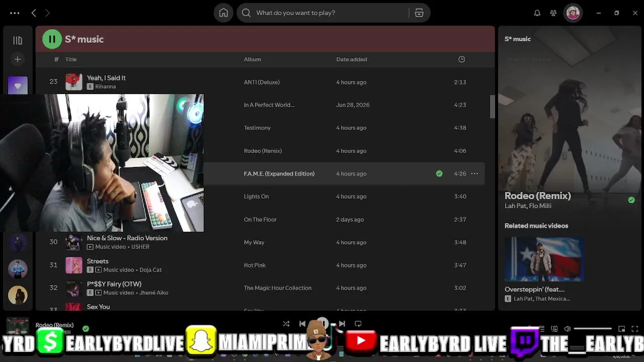Viewport: 644px width, 362px height.
Task: Open artist Doja Cat link
Action: (x=150, y=270)
